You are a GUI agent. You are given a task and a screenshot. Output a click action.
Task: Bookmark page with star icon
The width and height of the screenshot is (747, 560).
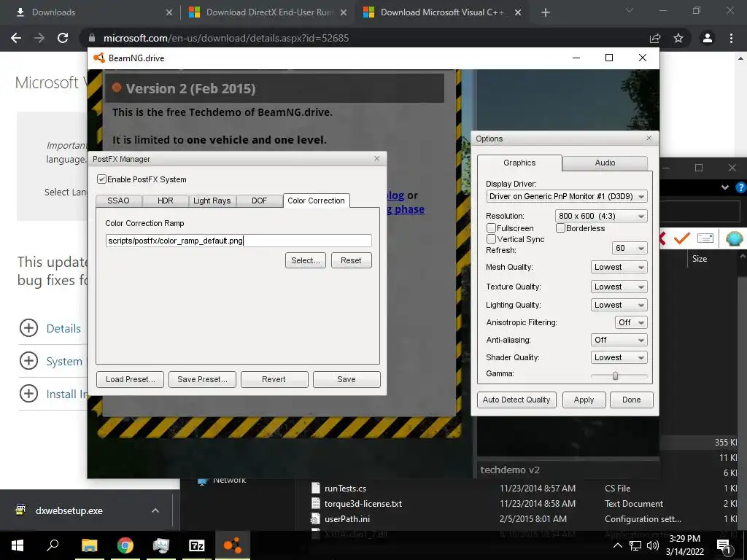pos(678,38)
